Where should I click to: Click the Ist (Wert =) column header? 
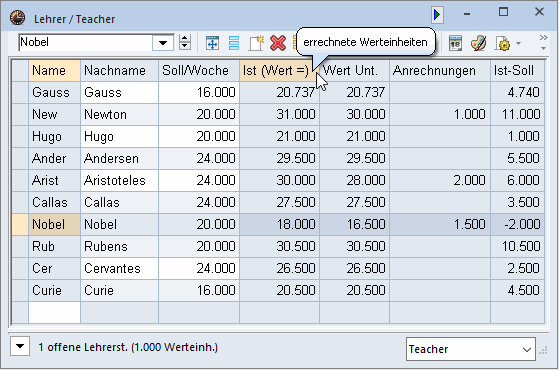tap(280, 71)
